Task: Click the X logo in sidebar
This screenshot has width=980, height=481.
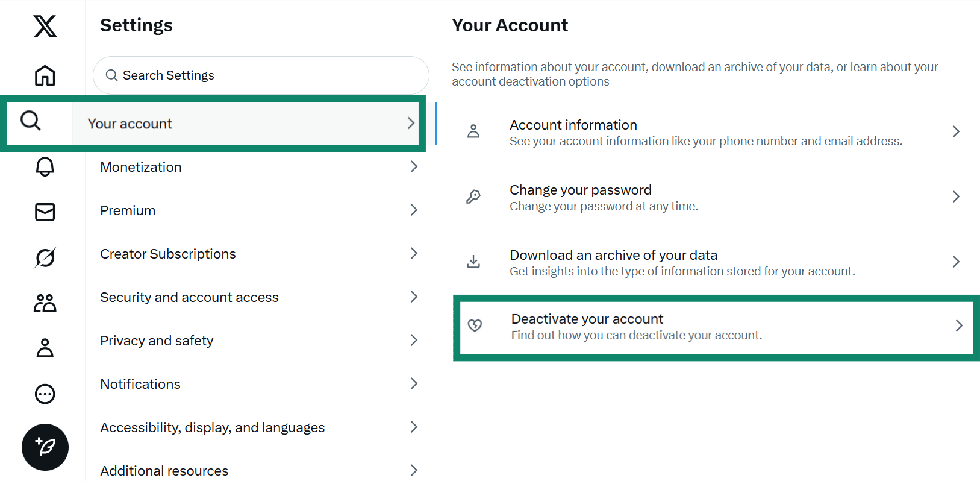Action: pos(45,27)
